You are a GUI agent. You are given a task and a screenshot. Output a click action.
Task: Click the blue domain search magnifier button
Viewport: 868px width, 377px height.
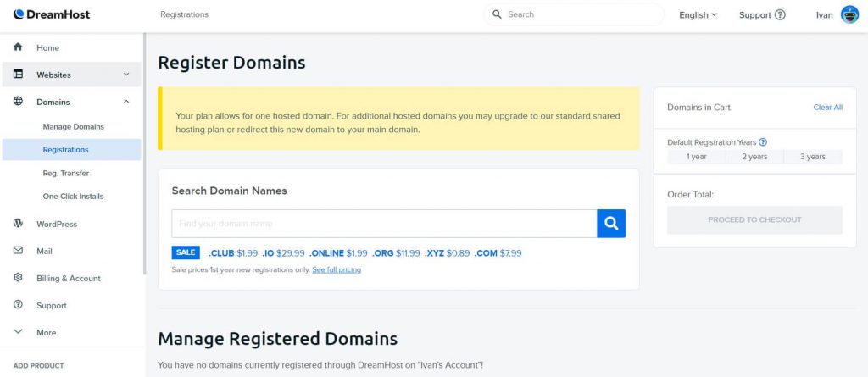611,223
